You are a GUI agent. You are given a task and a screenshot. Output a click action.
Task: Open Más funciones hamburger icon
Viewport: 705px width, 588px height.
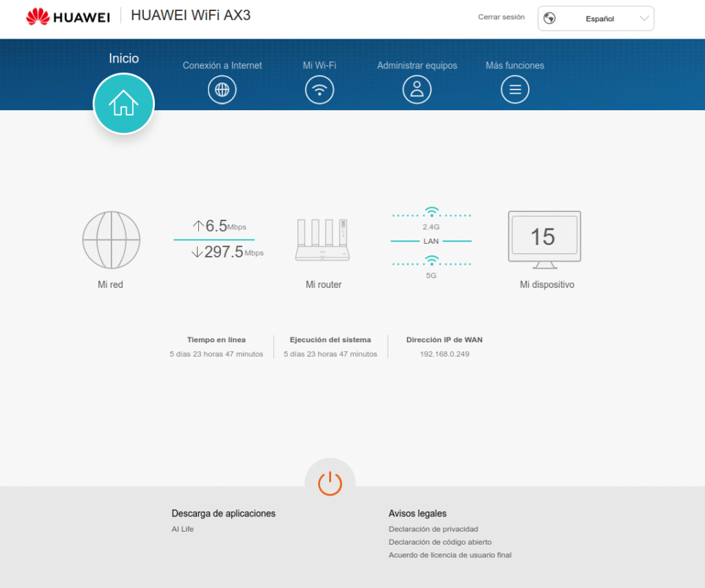pos(515,90)
